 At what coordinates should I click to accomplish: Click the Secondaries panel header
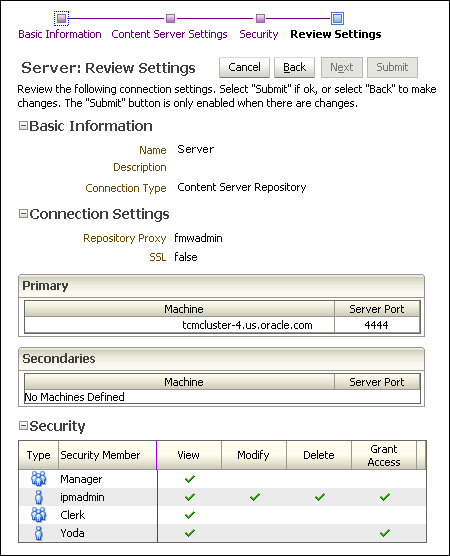pos(221,359)
